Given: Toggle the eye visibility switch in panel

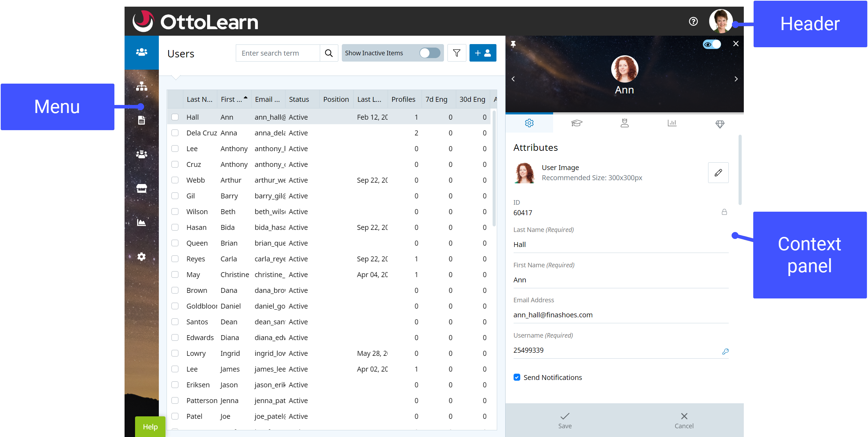Looking at the screenshot, I should click(712, 44).
